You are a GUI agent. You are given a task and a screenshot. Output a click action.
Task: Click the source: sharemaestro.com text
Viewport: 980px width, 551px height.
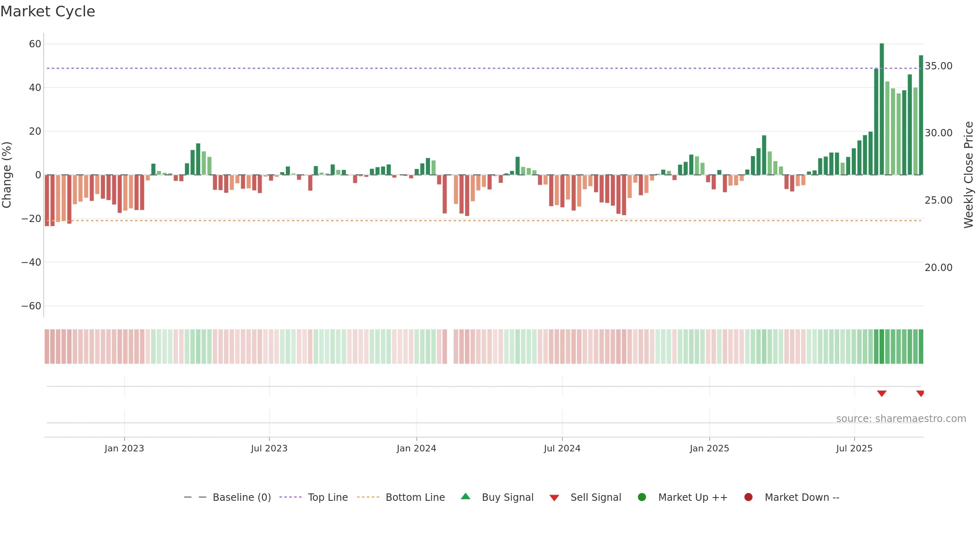pyautogui.click(x=901, y=418)
